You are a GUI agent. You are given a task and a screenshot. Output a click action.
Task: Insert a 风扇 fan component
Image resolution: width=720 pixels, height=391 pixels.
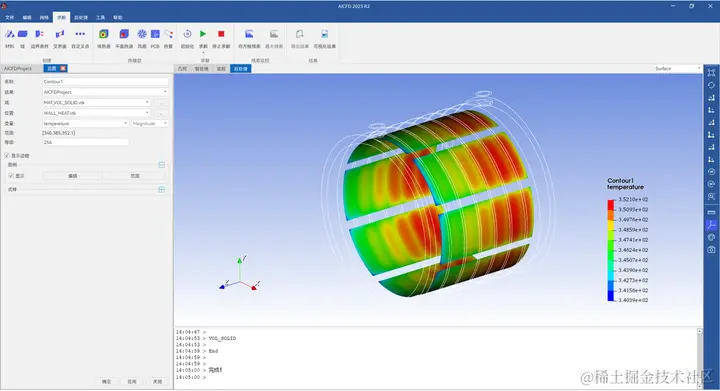(142, 34)
